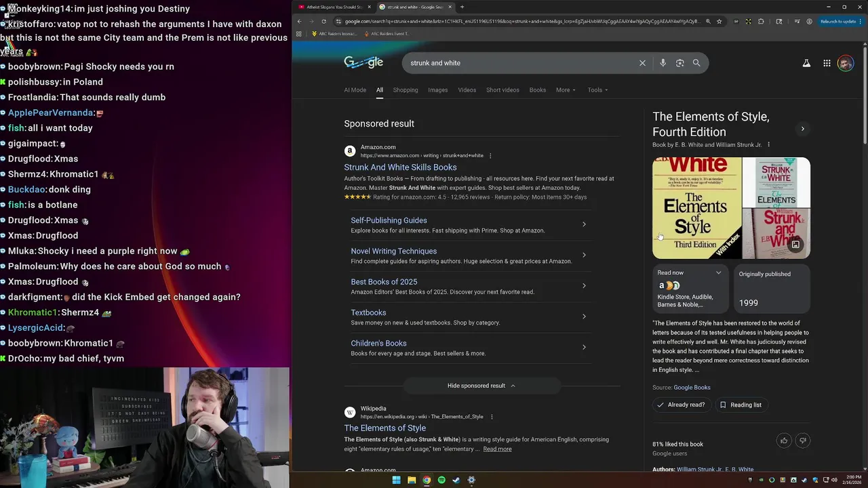Switch to Short videos tab
Screen dimensions: 868x488
click(x=502, y=89)
